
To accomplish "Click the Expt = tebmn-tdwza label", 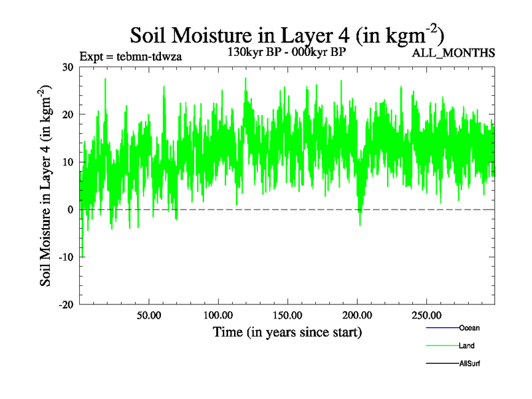I will (x=130, y=56).
